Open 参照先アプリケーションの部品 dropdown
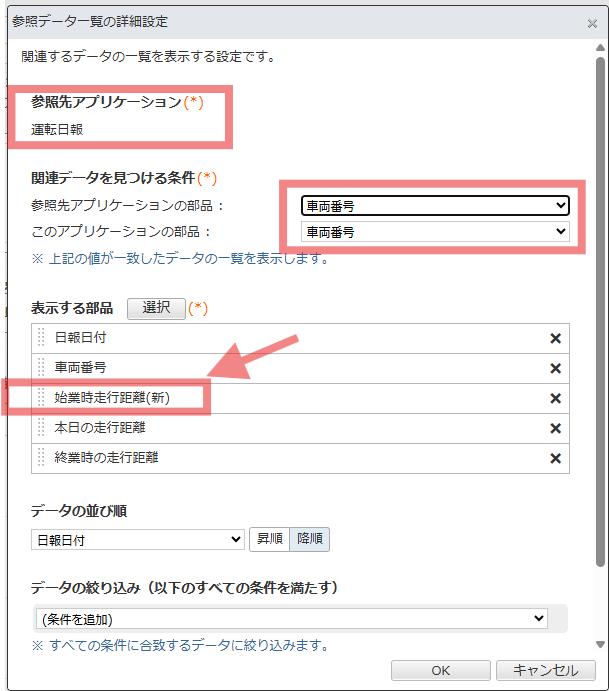This screenshot has height=691, width=609. click(435, 205)
